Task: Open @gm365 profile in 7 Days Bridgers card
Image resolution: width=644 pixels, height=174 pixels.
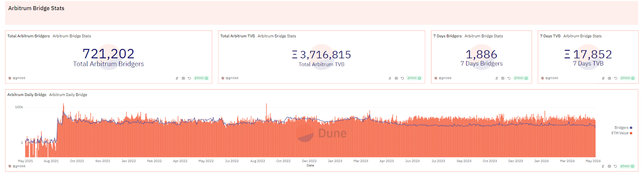Action: pos(445,78)
